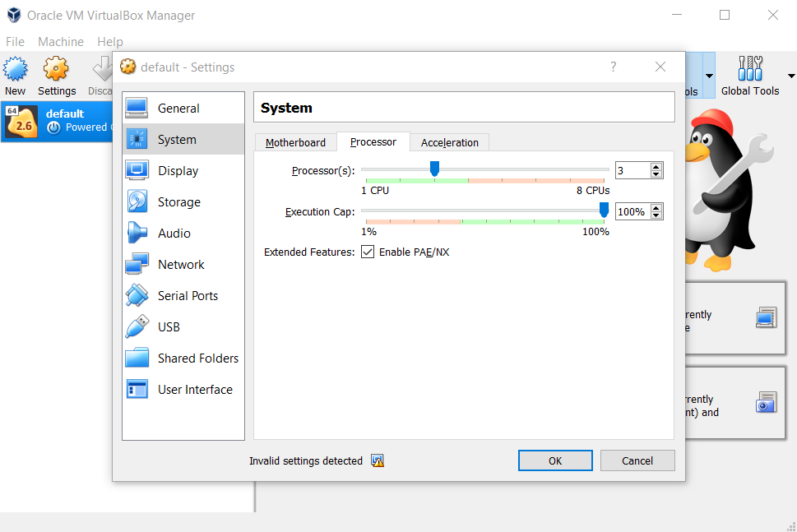This screenshot has height=532, width=797.
Task: Click the New machine toolbar icon
Action: [x=16, y=69]
